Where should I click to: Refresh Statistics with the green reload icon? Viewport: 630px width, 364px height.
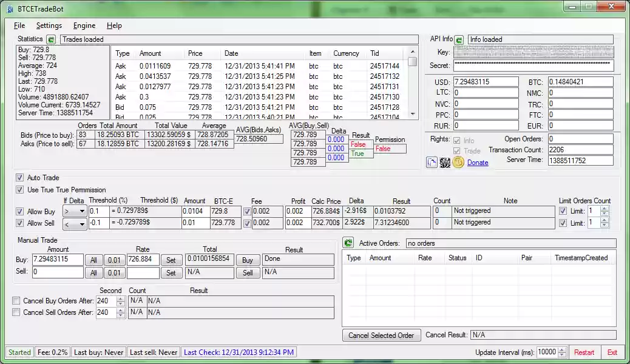click(51, 39)
